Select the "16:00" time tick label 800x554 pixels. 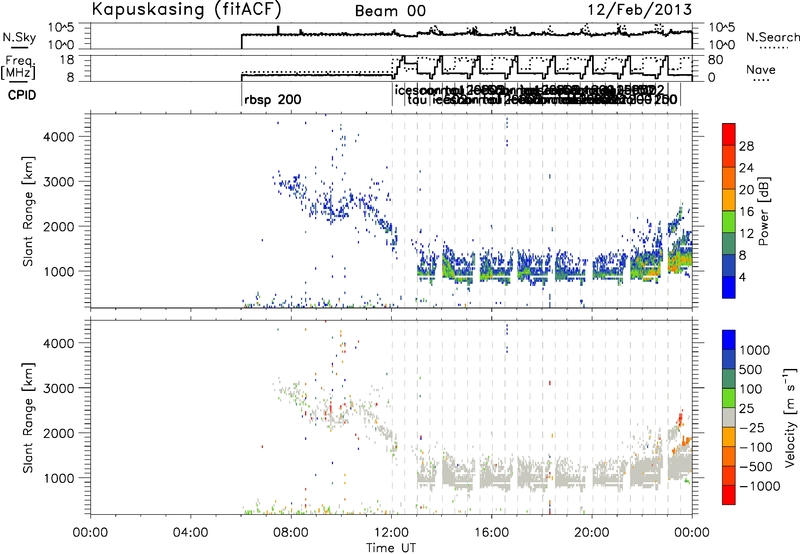click(491, 533)
